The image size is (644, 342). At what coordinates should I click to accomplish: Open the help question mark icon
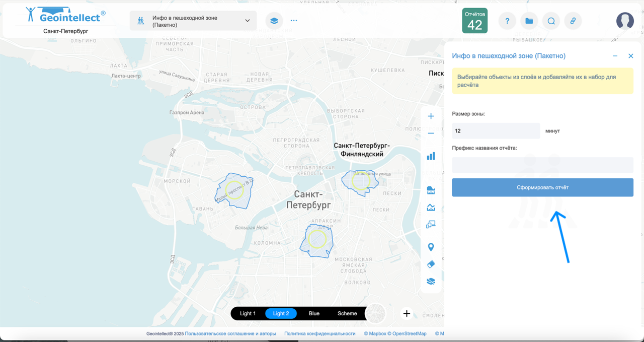[x=507, y=21]
